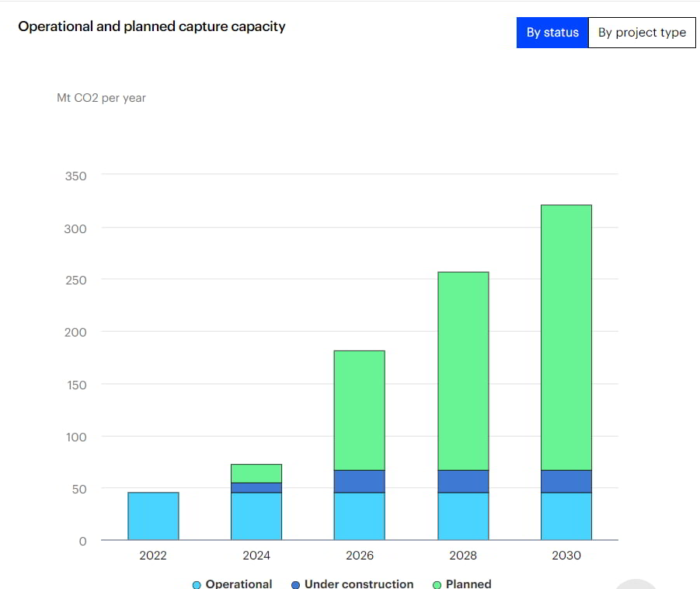Click the 2030 x-axis label
This screenshot has height=589, width=700.
coord(566,555)
